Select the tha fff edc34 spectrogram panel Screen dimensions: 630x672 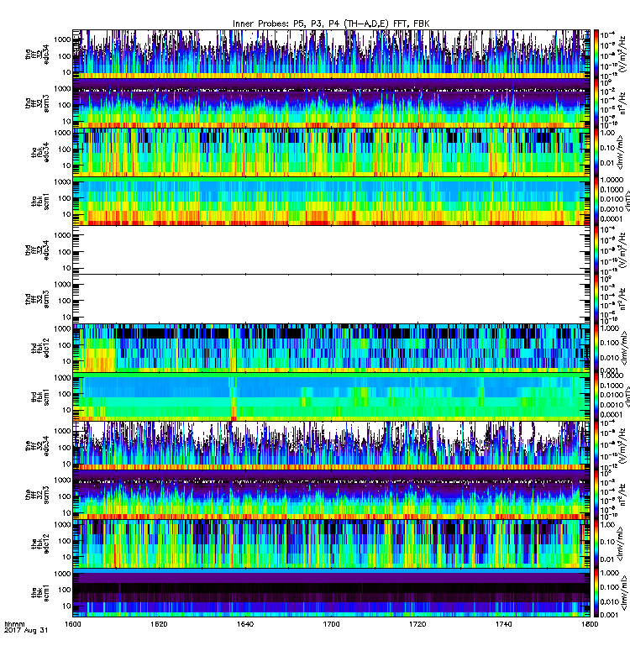pos(331,55)
